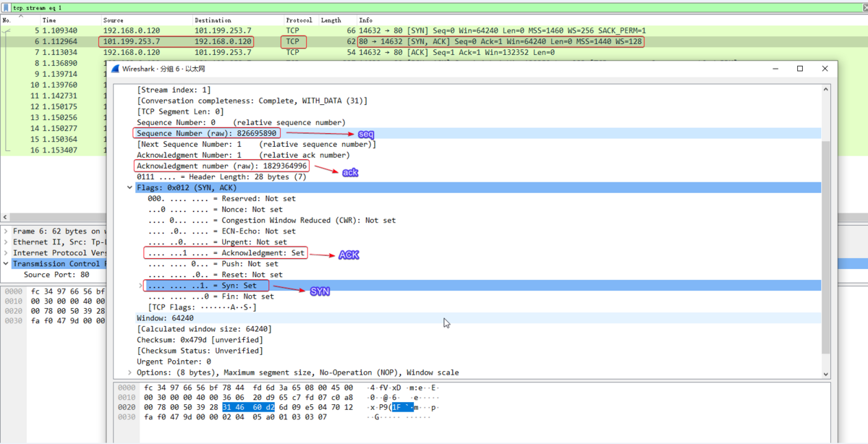Expand the Ethernet II node in main window
Image resolution: width=868 pixels, height=444 pixels.
(x=7, y=242)
